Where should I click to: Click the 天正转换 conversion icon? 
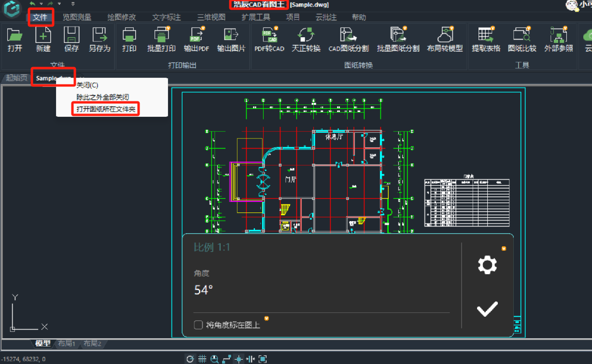point(306,35)
